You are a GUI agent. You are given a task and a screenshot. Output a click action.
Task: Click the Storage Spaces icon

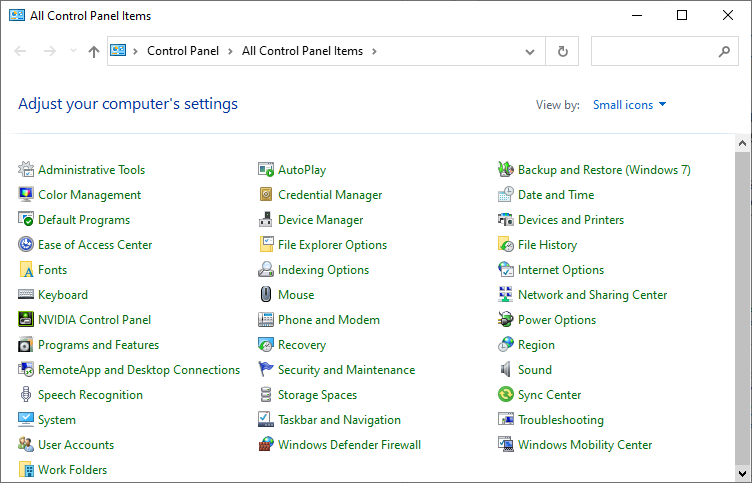point(266,394)
